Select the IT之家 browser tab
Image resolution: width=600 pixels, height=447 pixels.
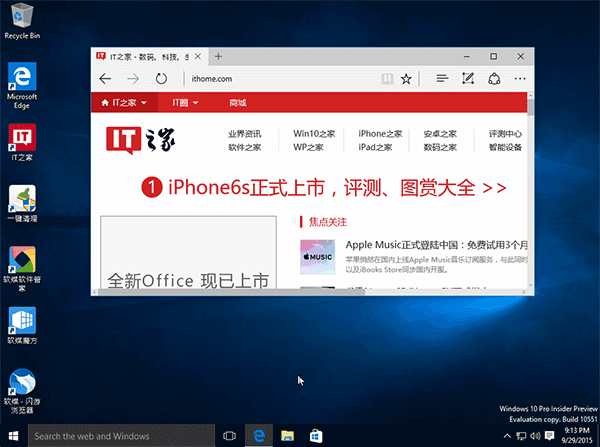click(149, 57)
